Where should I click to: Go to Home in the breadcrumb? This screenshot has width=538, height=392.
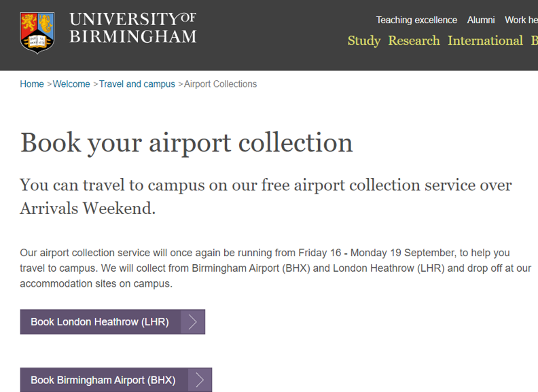[32, 84]
